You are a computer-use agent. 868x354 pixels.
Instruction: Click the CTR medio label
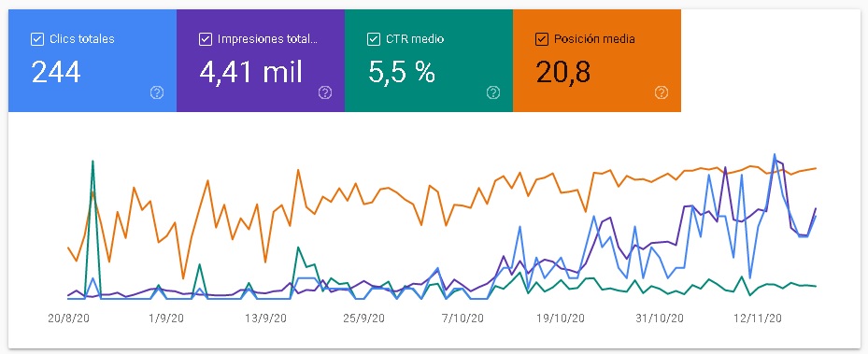click(415, 39)
